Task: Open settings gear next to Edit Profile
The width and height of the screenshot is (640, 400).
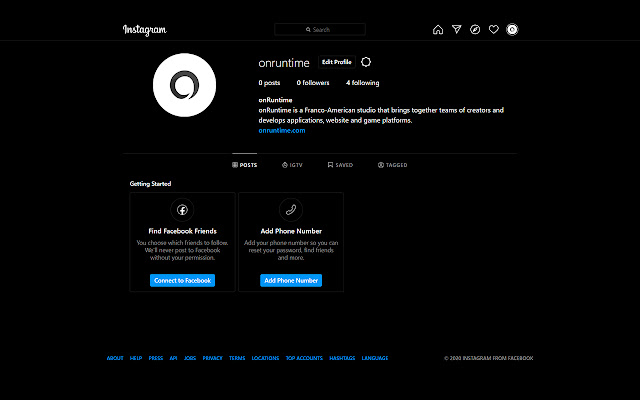Action: point(366,62)
